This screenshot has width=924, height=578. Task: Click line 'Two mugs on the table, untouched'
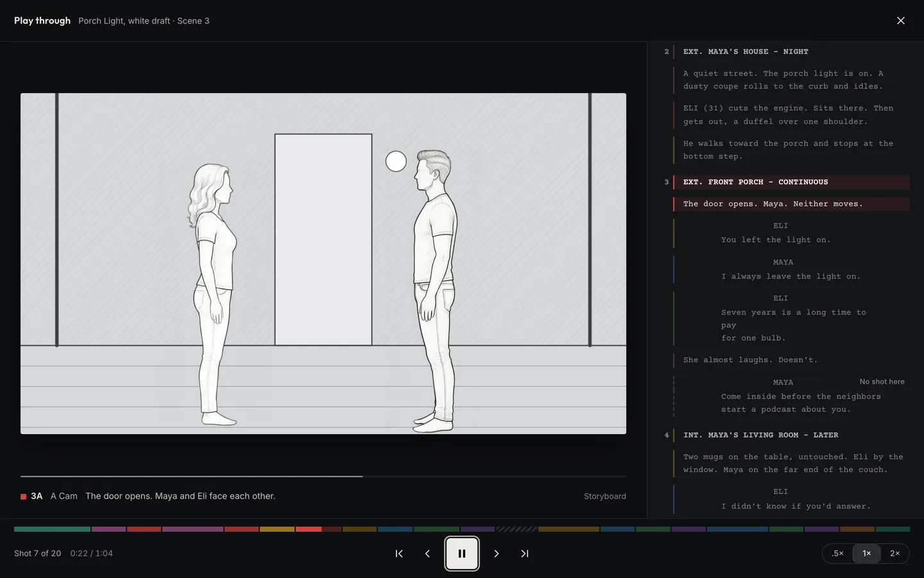tap(791, 464)
